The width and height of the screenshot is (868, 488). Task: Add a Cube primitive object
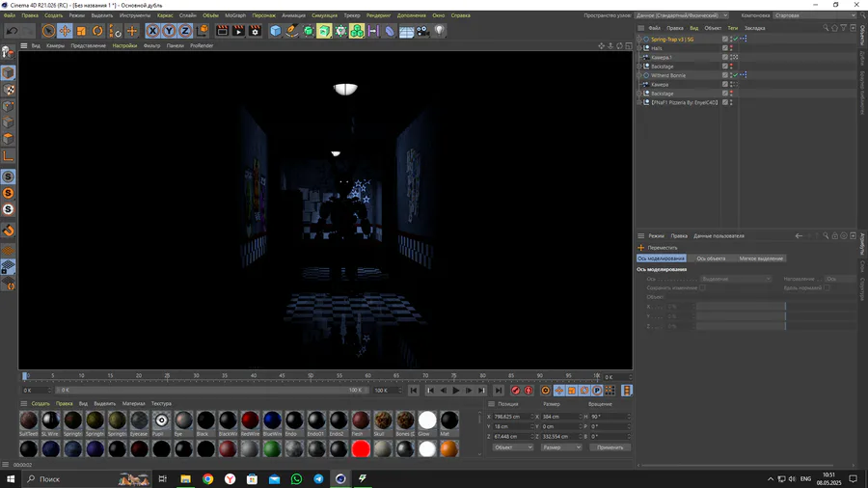point(275,31)
